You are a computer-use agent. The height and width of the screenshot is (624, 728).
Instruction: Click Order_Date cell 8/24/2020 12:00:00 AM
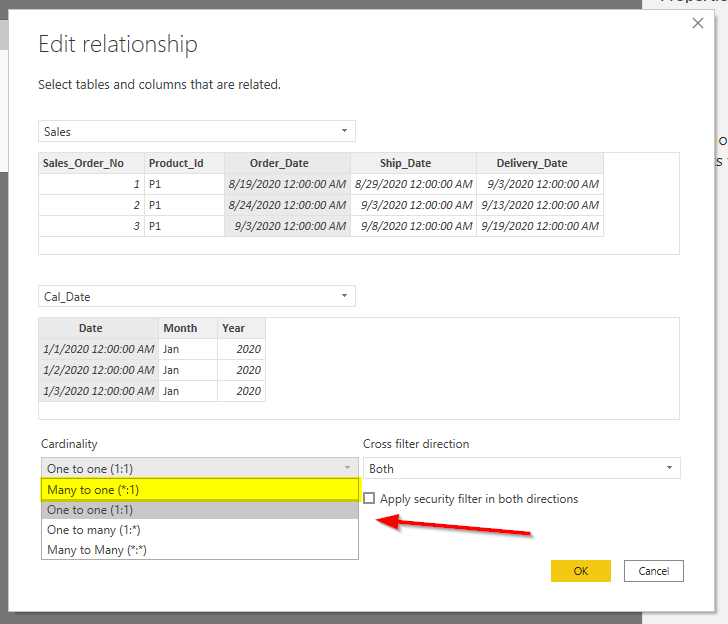[287, 205]
